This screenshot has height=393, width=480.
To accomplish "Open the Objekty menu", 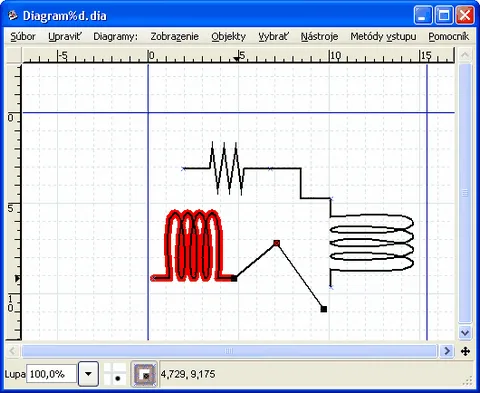I will [x=229, y=37].
